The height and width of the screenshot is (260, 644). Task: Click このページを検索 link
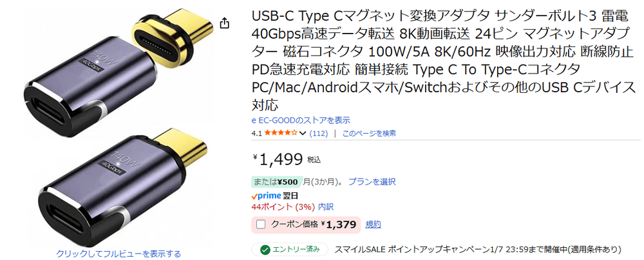[x=369, y=134]
